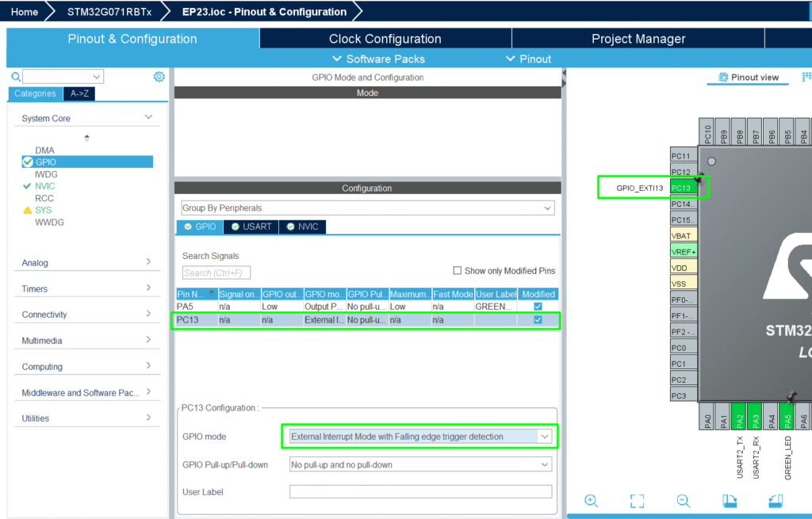The width and height of the screenshot is (812, 519).
Task: Click the zoom in magnifier icon
Action: pos(591,501)
